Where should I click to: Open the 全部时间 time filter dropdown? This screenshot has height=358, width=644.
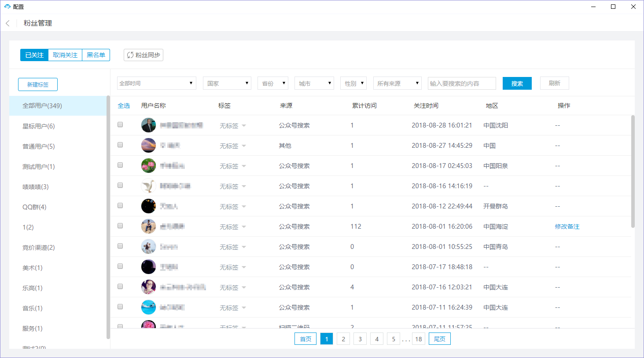[x=156, y=83]
